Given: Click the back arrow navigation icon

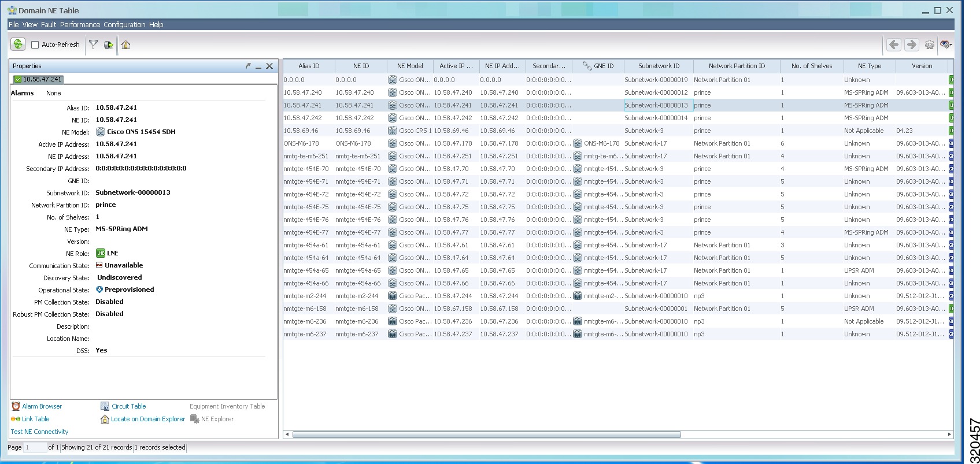Looking at the screenshot, I should click(894, 44).
